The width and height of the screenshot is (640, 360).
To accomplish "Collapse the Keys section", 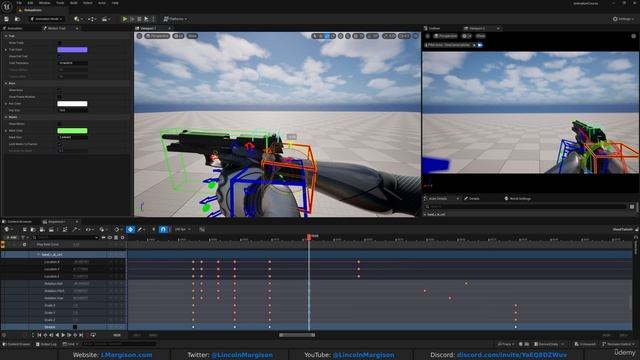I will (x=6, y=83).
